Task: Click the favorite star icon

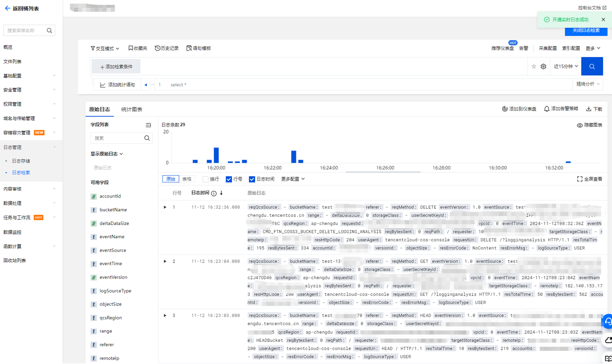Action: pyautogui.click(x=533, y=66)
